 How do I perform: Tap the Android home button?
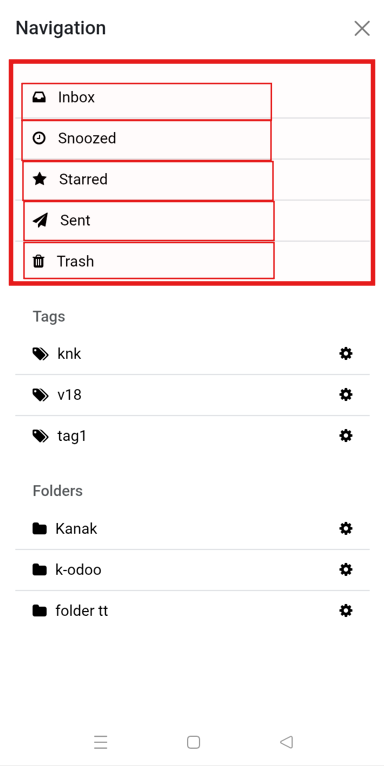click(193, 743)
